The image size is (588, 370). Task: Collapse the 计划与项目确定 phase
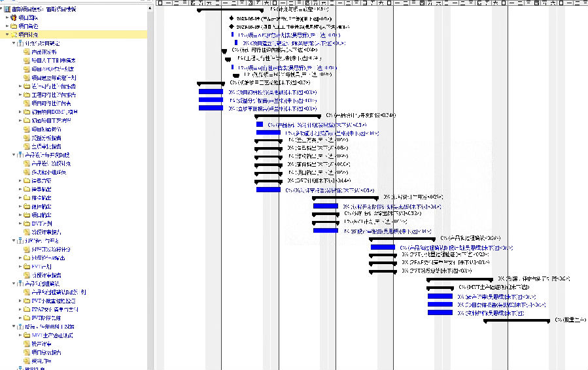tap(14, 43)
